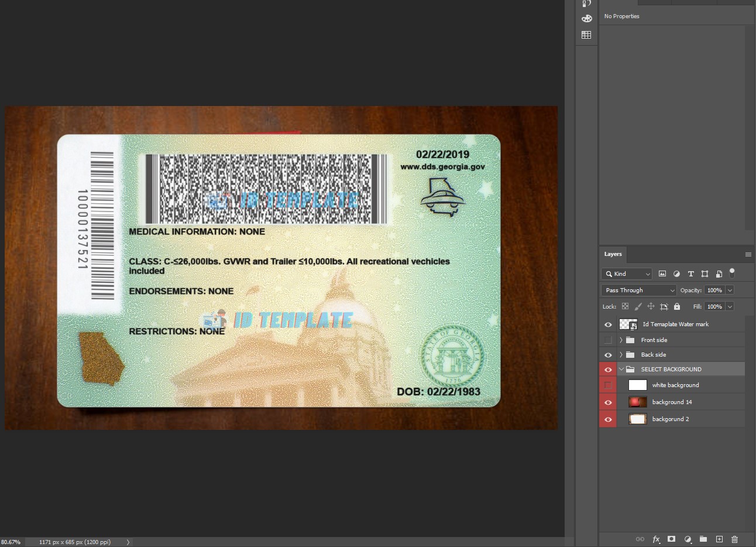
Task: Filter layers by smart objects icon
Action: (x=719, y=273)
